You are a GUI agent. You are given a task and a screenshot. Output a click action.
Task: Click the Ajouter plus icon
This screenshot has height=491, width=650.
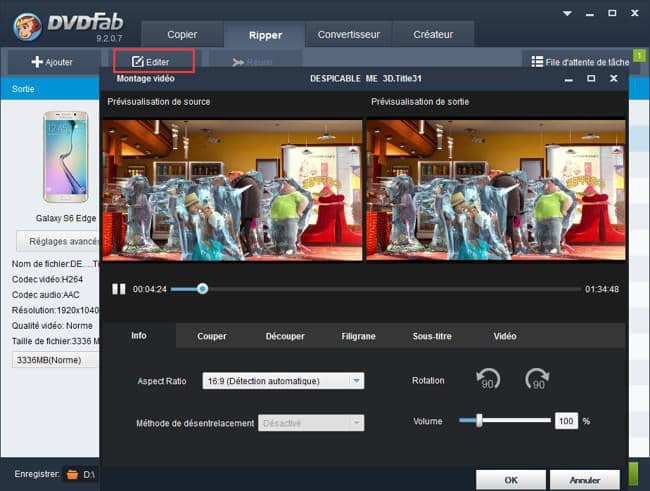[37, 62]
